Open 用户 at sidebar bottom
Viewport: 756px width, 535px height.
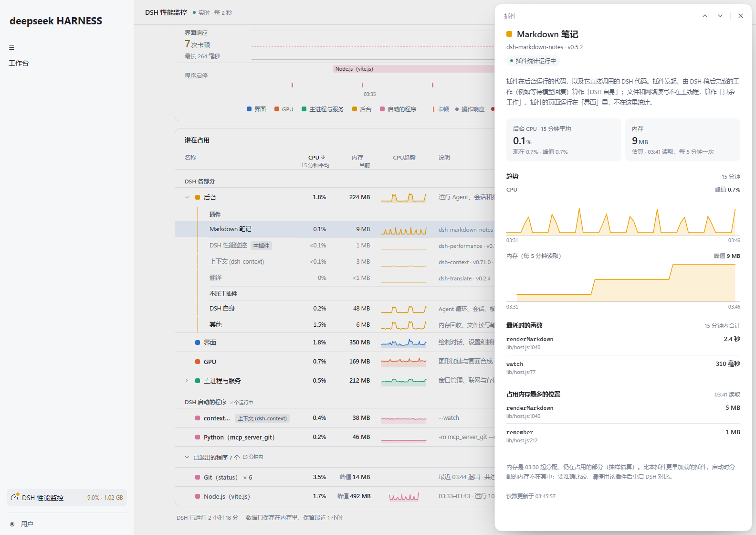(27, 524)
